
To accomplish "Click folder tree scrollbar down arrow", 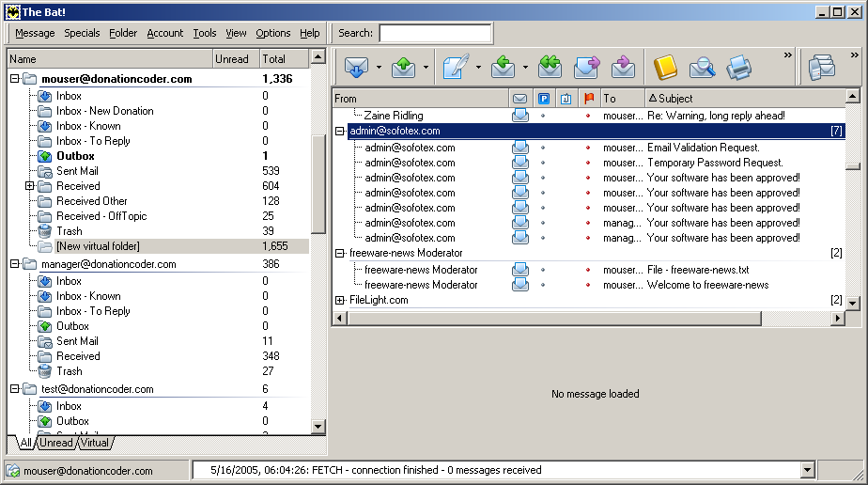I will tap(318, 427).
